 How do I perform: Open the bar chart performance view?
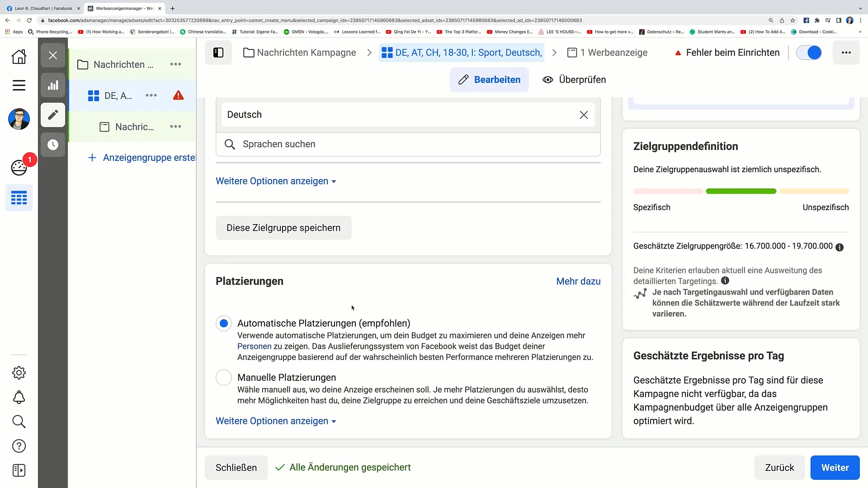coord(53,85)
